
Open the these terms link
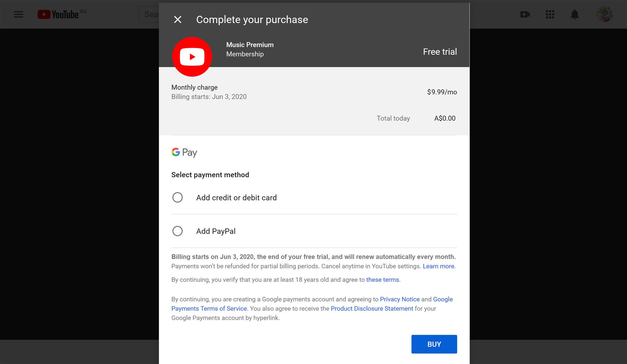pos(382,279)
